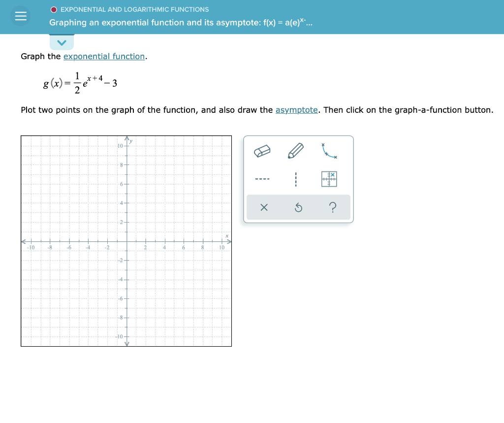Click the problem title Graphing an exponential function
Image resolution: width=504 pixels, height=423 pixels.
[181, 23]
